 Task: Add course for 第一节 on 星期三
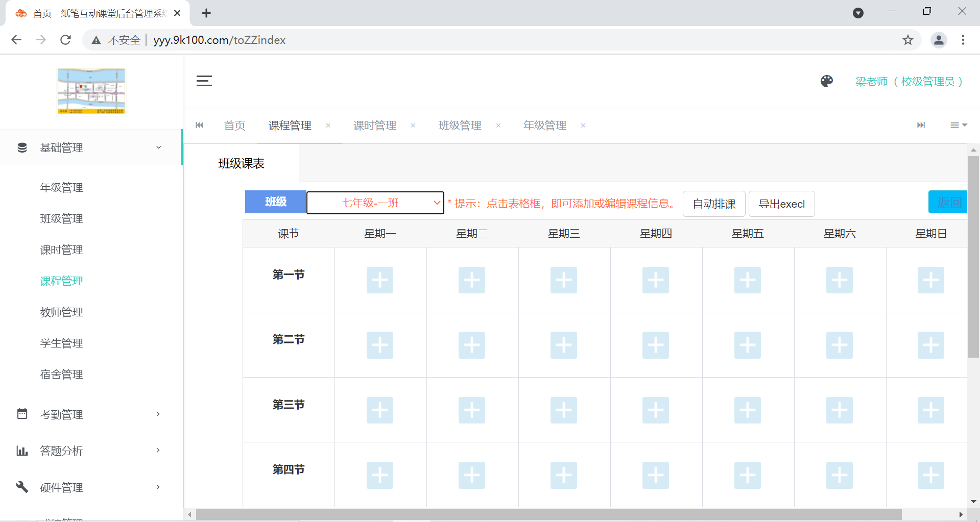click(x=564, y=280)
